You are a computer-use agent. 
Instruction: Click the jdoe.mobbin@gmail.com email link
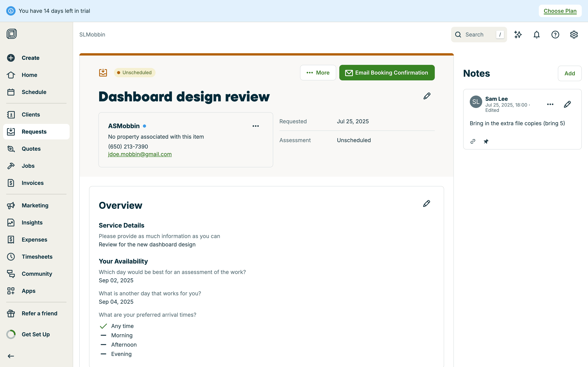tap(140, 154)
